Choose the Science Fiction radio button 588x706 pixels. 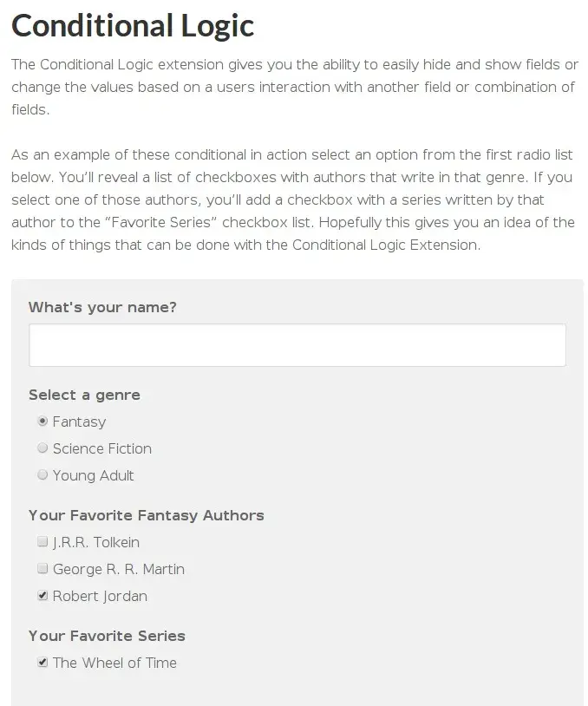pos(42,448)
